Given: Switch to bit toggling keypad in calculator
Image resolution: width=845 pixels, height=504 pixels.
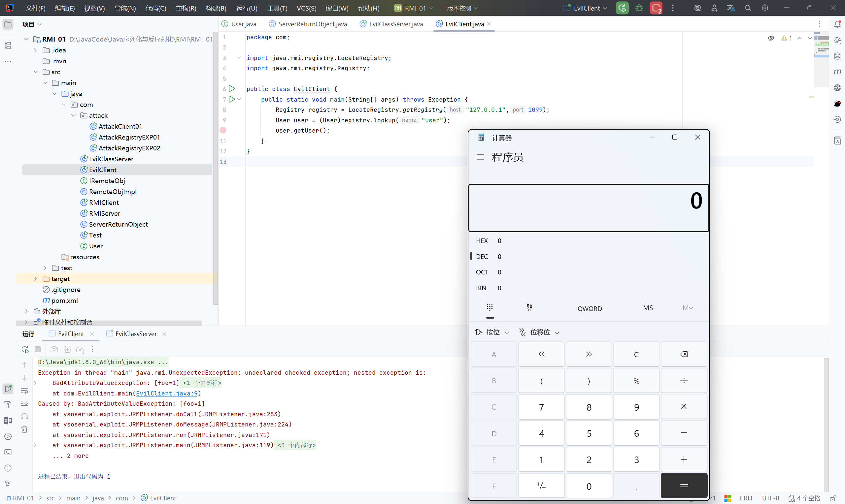Looking at the screenshot, I should 529,308.
